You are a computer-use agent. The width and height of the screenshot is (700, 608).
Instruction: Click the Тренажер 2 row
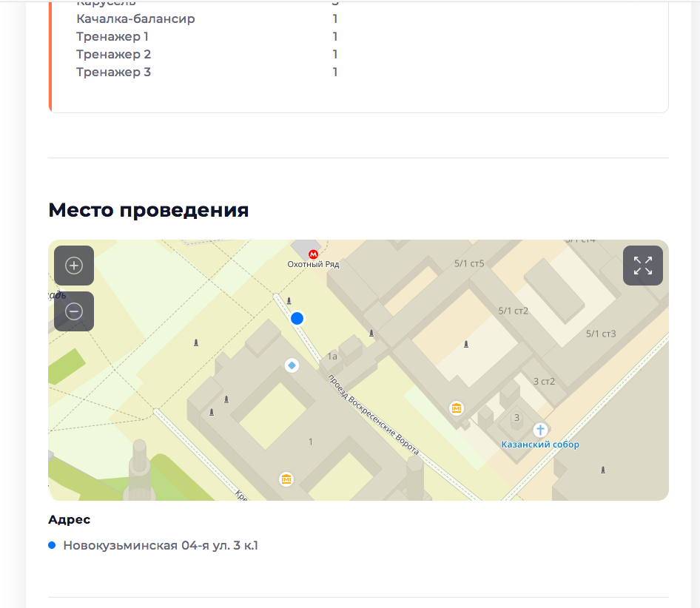(206, 55)
